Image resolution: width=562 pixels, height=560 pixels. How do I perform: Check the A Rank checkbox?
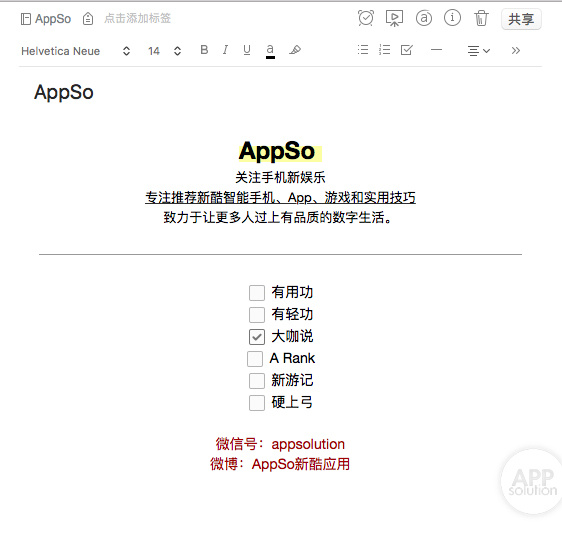(x=255, y=359)
